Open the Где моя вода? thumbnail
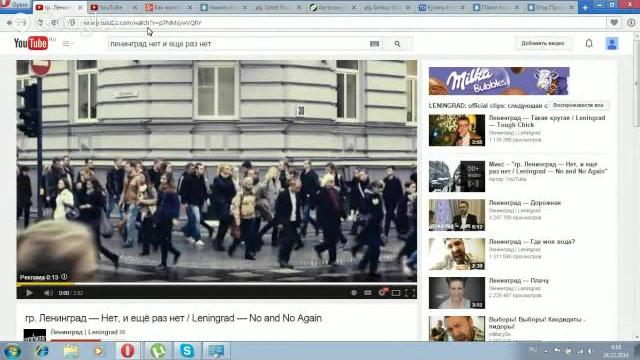 coord(457,254)
